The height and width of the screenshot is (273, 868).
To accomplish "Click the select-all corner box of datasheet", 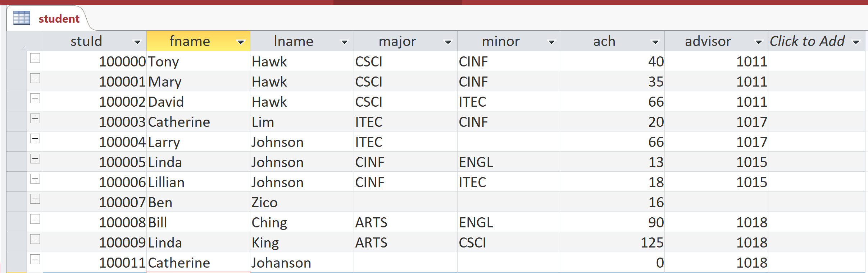I will (25, 41).
